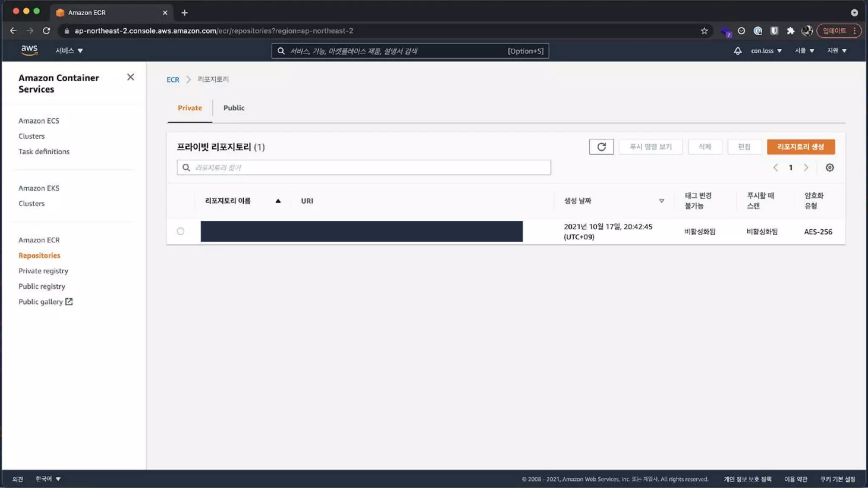The image size is (868, 488).
Task: Open browser extensions puzzle icon
Action: [x=790, y=31]
